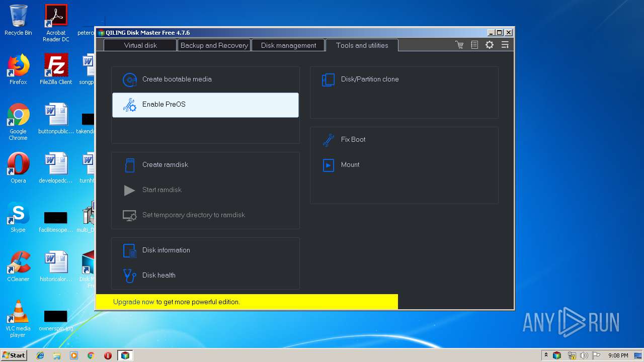This screenshot has height=362, width=644.
Task: Click Action Center flag tray icon
Action: coord(596,355)
